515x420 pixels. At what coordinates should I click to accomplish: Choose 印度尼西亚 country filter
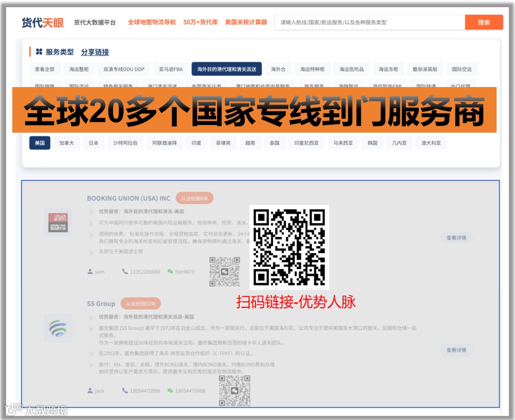306,143
